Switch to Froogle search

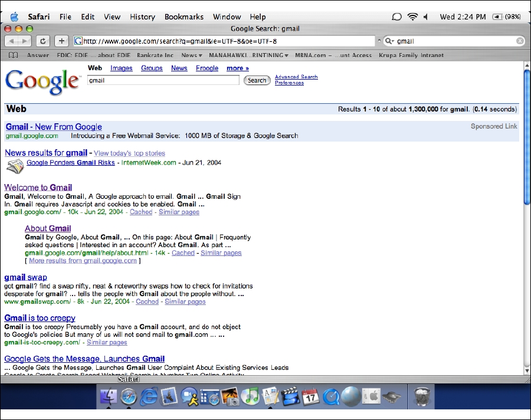point(207,68)
